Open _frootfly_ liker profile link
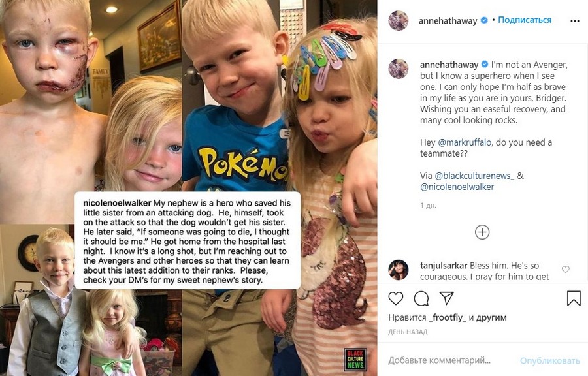The image size is (588, 376). (448, 318)
